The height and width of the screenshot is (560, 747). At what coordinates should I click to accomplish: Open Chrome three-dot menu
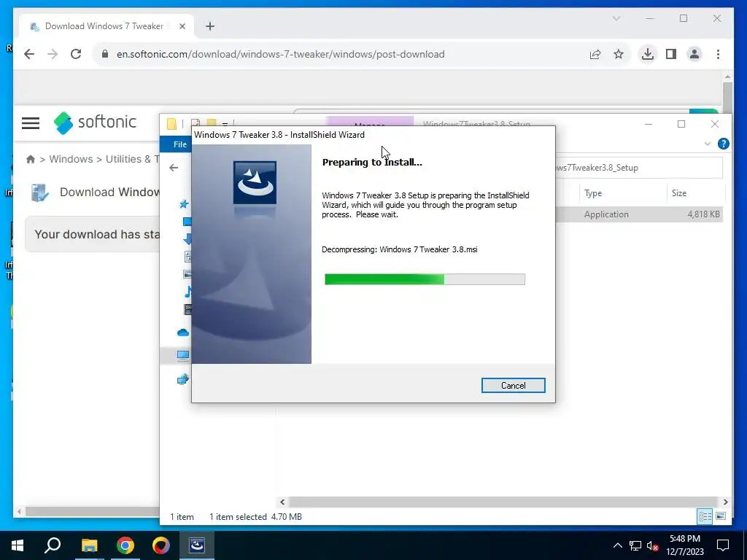(718, 54)
